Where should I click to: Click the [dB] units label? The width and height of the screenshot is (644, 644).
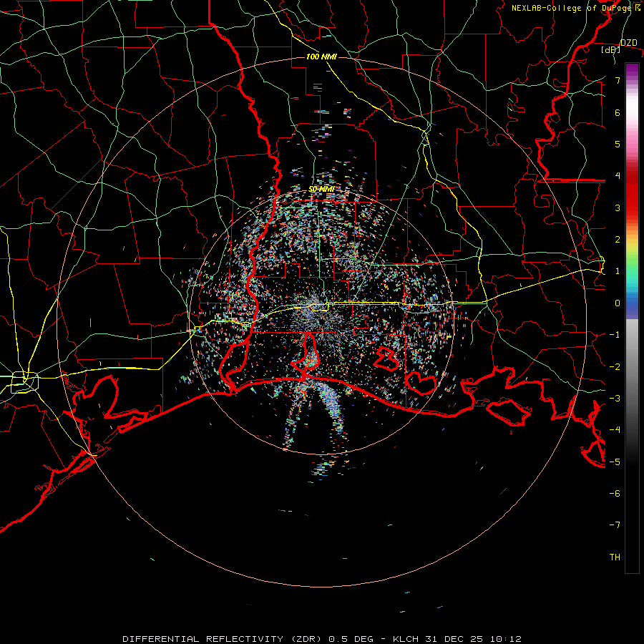pos(611,49)
